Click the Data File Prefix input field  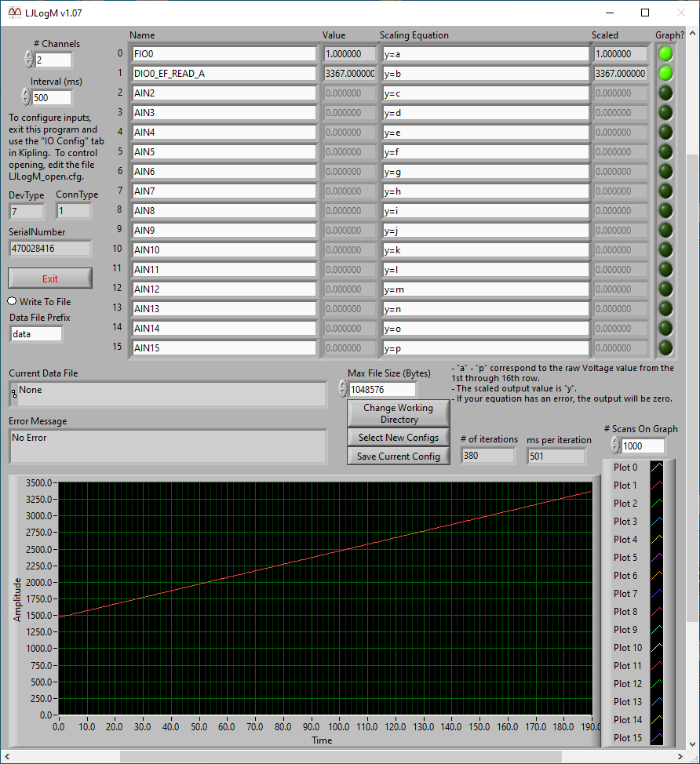36,333
